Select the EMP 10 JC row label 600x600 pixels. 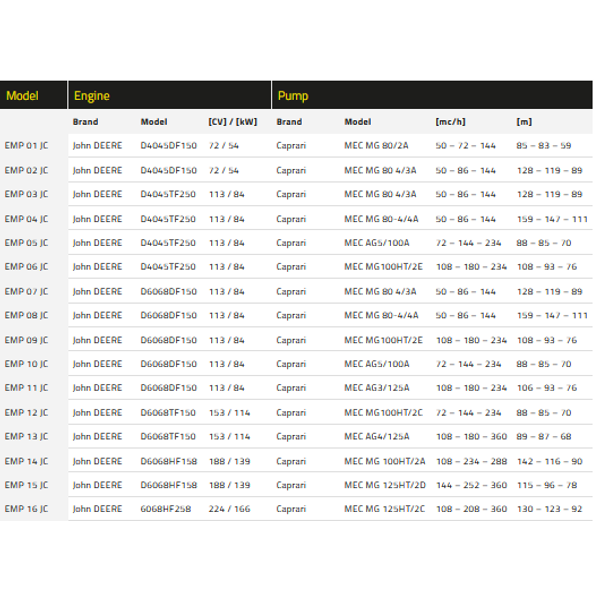(26, 364)
